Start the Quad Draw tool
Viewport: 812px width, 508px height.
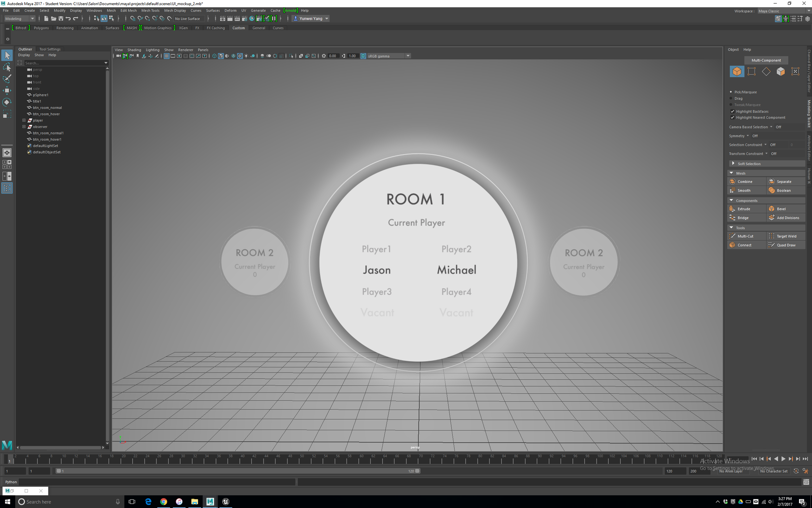[785, 245]
